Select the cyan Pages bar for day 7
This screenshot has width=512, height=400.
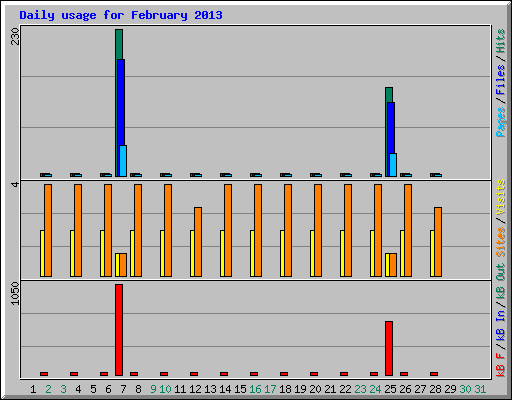pos(123,161)
